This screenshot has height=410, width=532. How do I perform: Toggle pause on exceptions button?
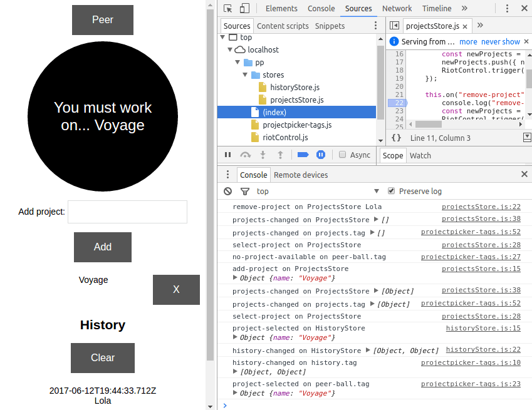tap(320, 155)
